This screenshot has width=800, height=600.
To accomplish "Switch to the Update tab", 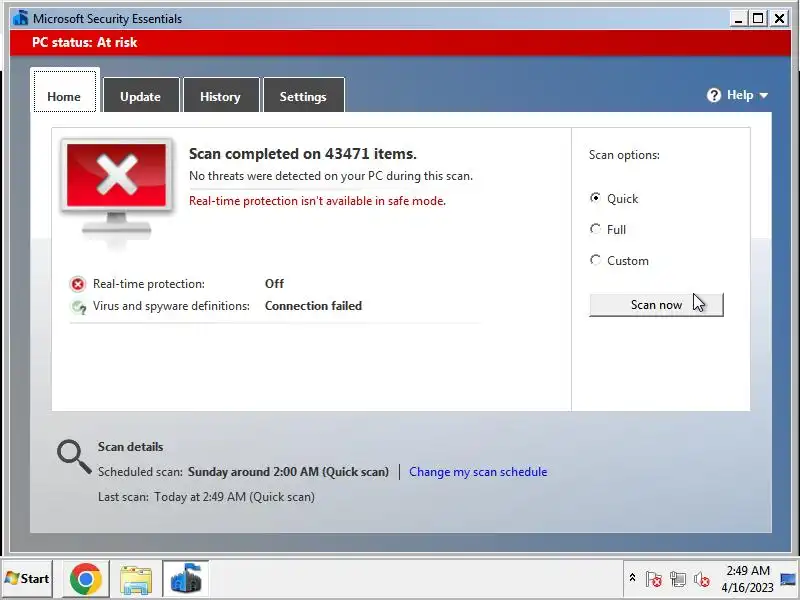I will pyautogui.click(x=141, y=95).
